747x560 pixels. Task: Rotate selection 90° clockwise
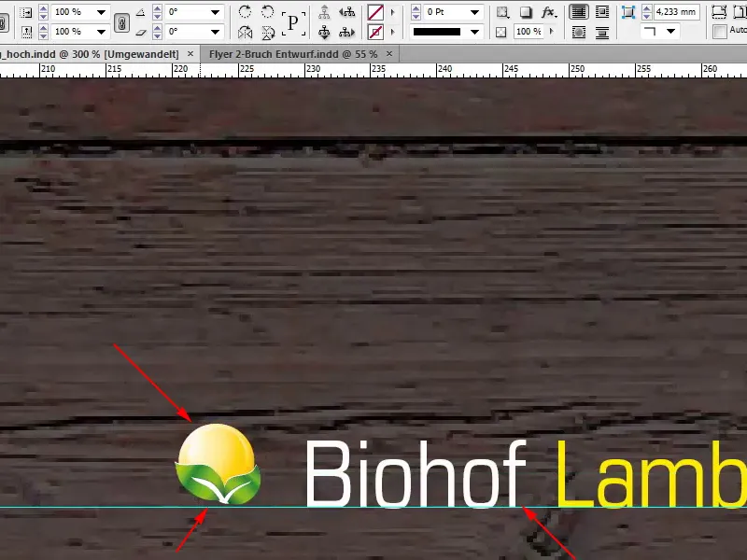tap(245, 12)
